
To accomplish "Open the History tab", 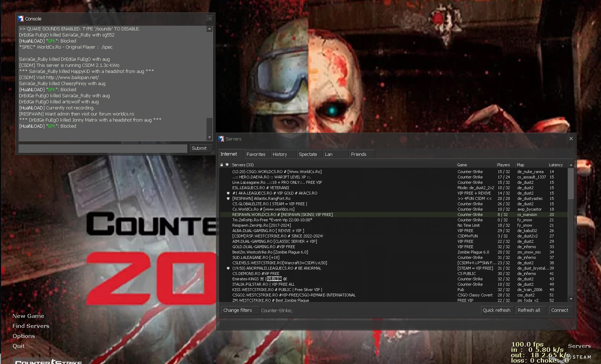I will [x=283, y=154].
